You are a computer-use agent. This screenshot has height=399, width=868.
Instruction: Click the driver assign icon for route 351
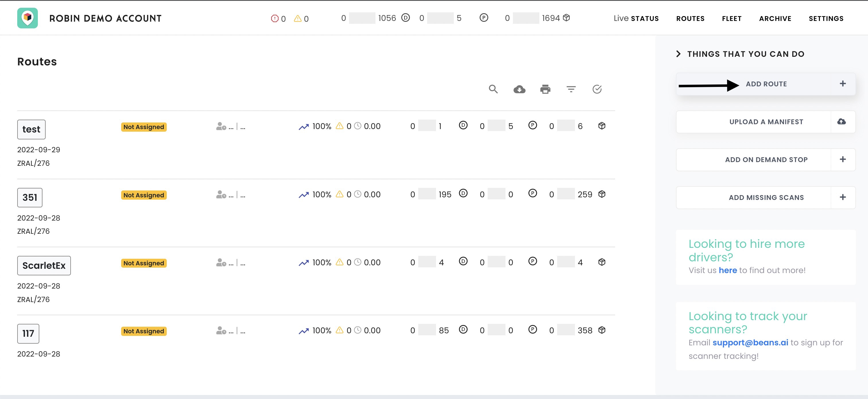(221, 194)
